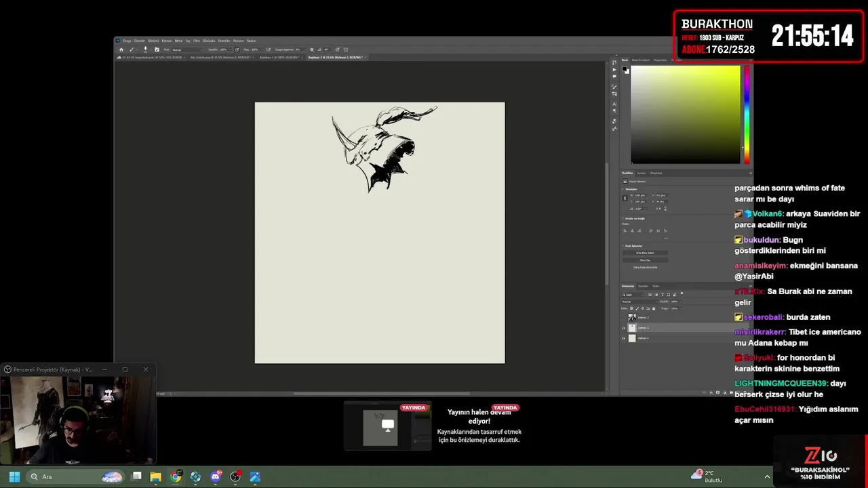Viewport: 868px width, 488px height.
Task: Click the brush angle icon in options bar
Action: pyautogui.click(x=319, y=49)
